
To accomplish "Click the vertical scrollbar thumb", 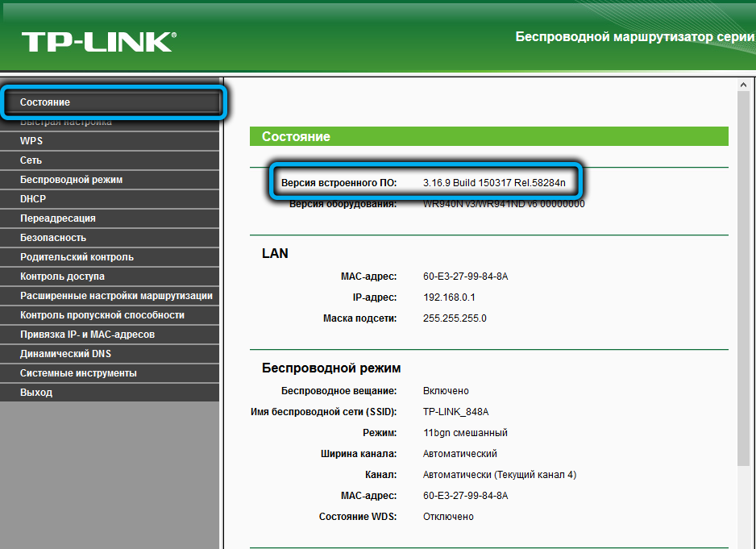I will click(744, 274).
